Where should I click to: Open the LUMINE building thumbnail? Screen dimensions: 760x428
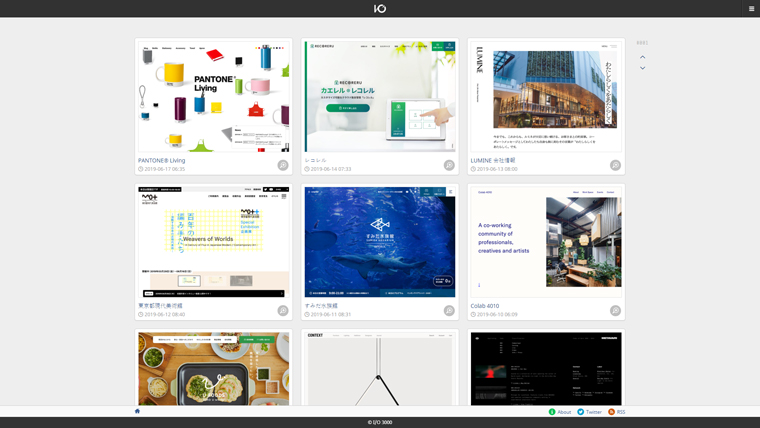pos(546,96)
